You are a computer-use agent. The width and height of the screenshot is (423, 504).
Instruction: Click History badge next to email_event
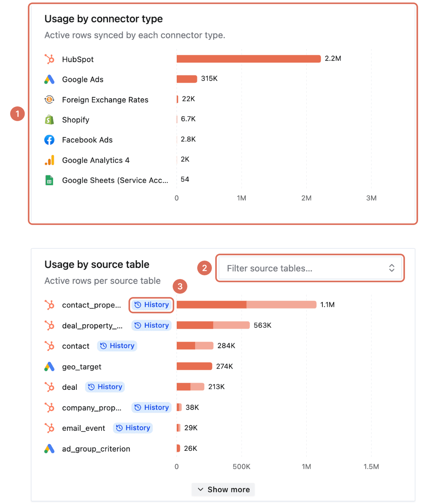click(x=133, y=428)
